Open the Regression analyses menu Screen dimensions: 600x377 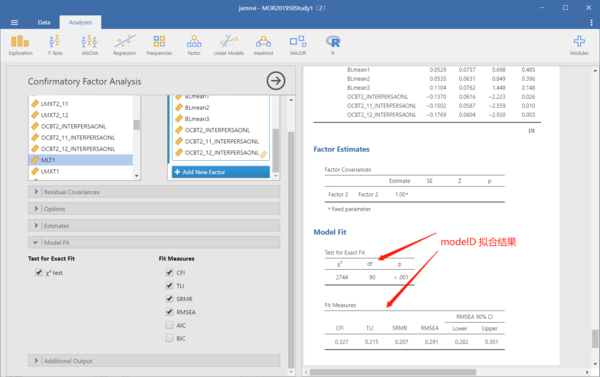tap(124, 45)
